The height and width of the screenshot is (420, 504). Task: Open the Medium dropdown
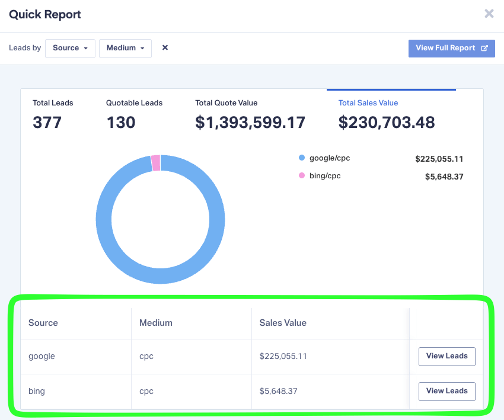point(125,49)
